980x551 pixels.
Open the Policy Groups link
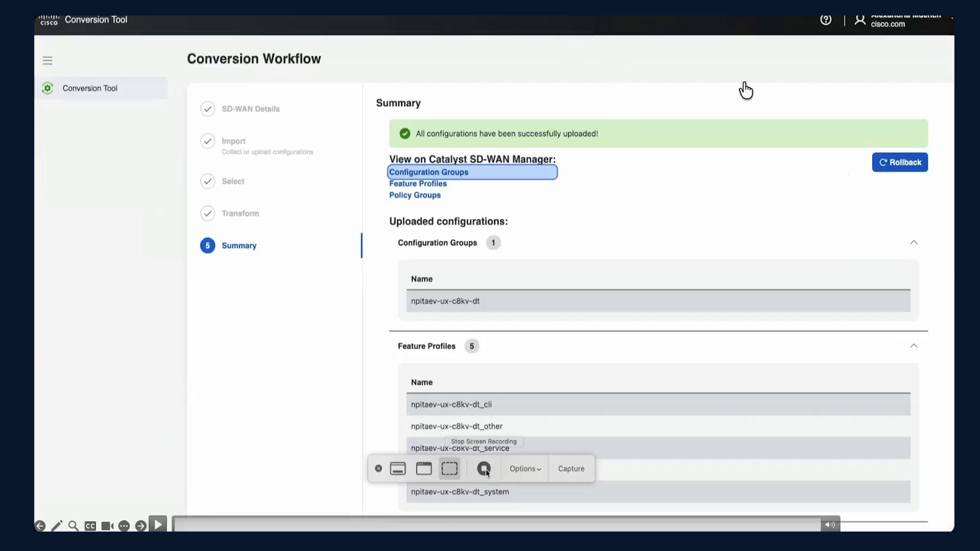click(x=415, y=195)
